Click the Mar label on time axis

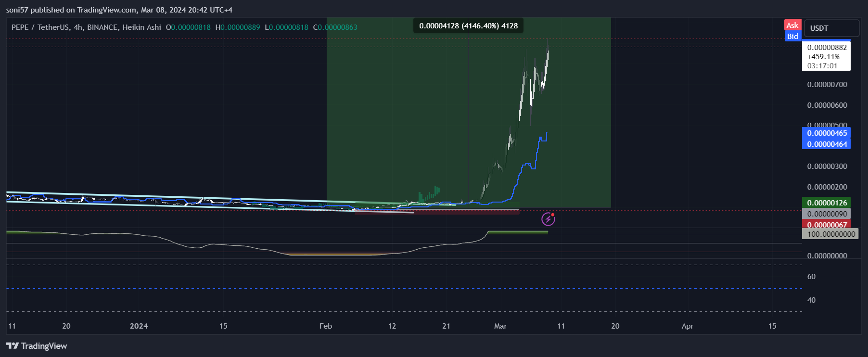500,326
